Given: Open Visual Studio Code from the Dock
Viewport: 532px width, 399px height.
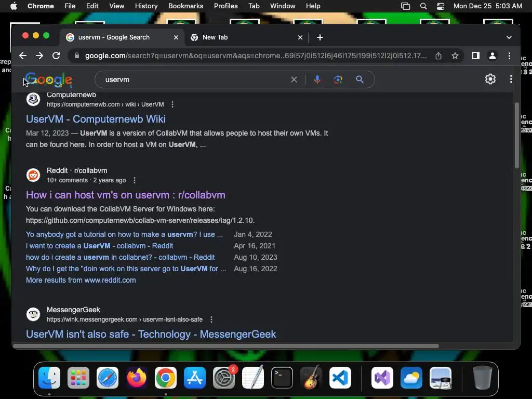Looking at the screenshot, I should [x=340, y=378].
